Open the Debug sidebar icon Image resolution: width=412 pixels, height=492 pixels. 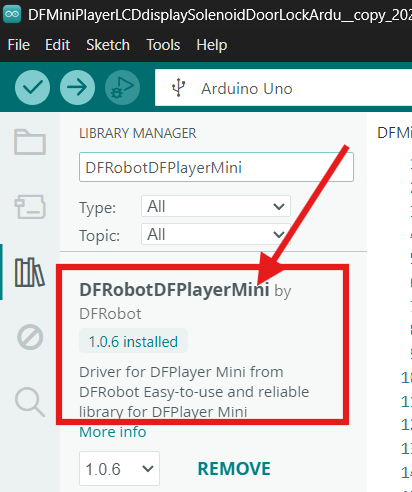(30, 337)
